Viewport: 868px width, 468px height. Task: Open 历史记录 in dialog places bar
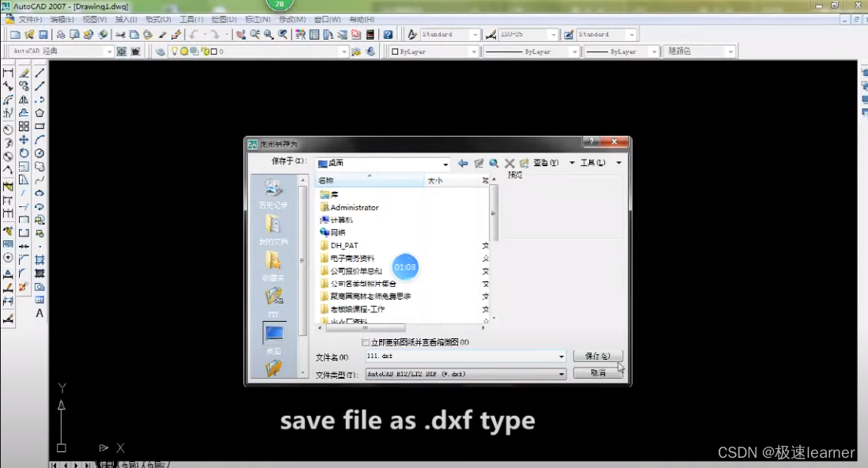coord(273,194)
